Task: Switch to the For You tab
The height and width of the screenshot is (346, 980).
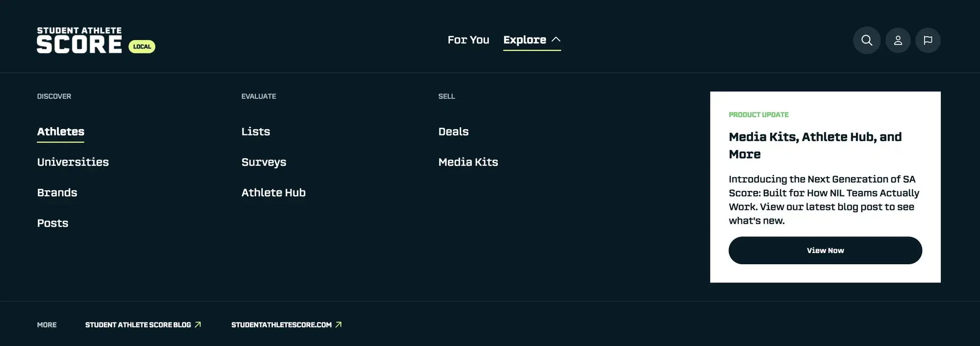Action: tap(468, 40)
